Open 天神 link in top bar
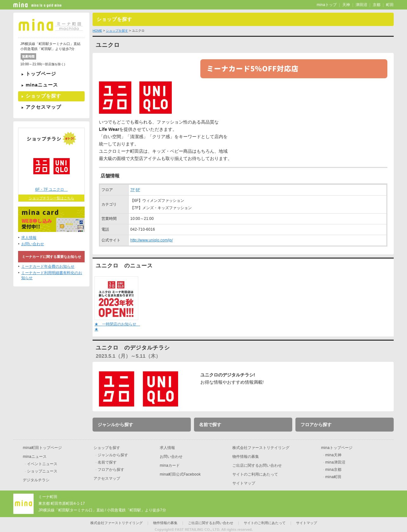The image size is (407, 532). pos(346,5)
